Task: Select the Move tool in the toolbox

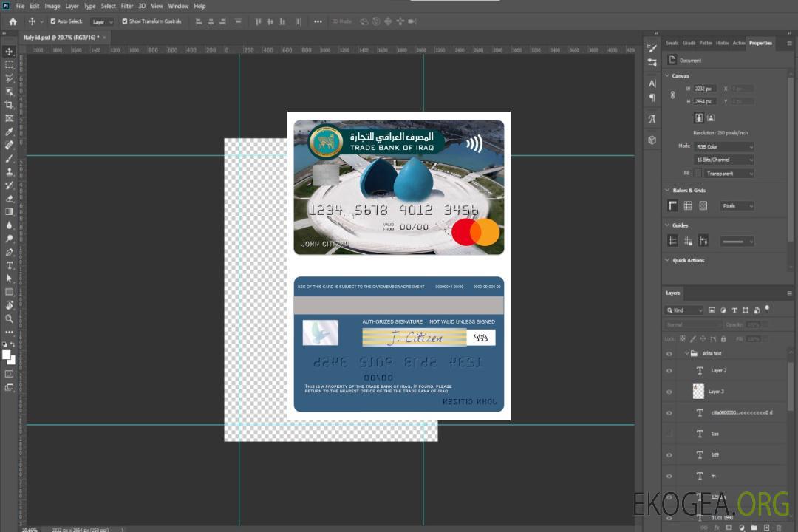Action: [x=9, y=52]
